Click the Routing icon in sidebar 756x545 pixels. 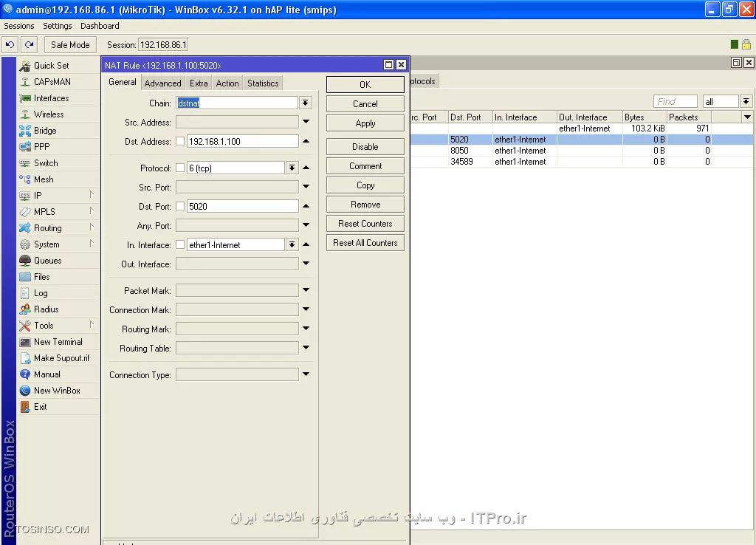pyautogui.click(x=25, y=228)
